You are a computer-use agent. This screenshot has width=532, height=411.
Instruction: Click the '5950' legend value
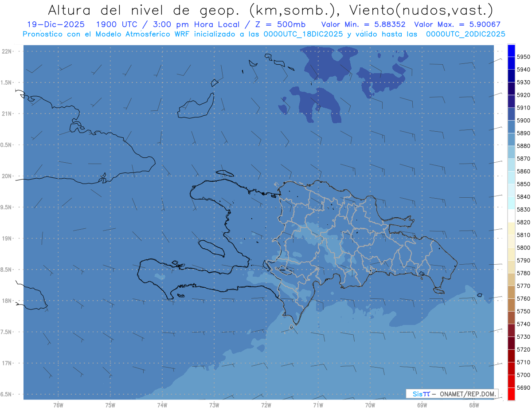523,57
